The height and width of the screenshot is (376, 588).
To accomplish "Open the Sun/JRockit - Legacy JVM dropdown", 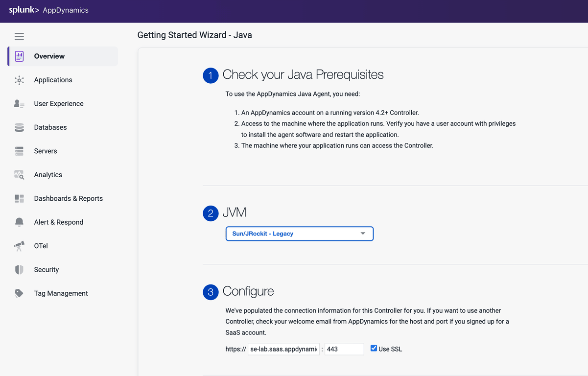I will [x=299, y=234].
